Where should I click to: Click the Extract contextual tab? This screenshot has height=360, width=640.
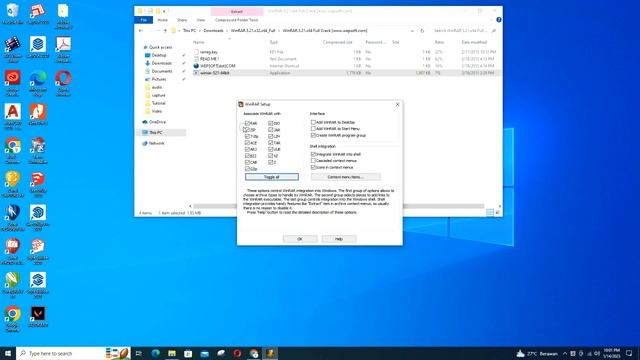coord(237,11)
